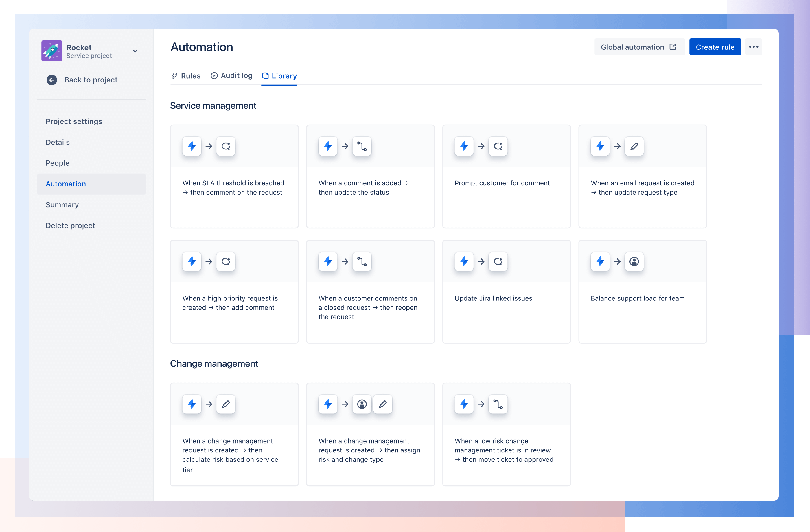Viewport: 810px width, 532px height.
Task: Select the Delete project menu item
Action: [70, 225]
